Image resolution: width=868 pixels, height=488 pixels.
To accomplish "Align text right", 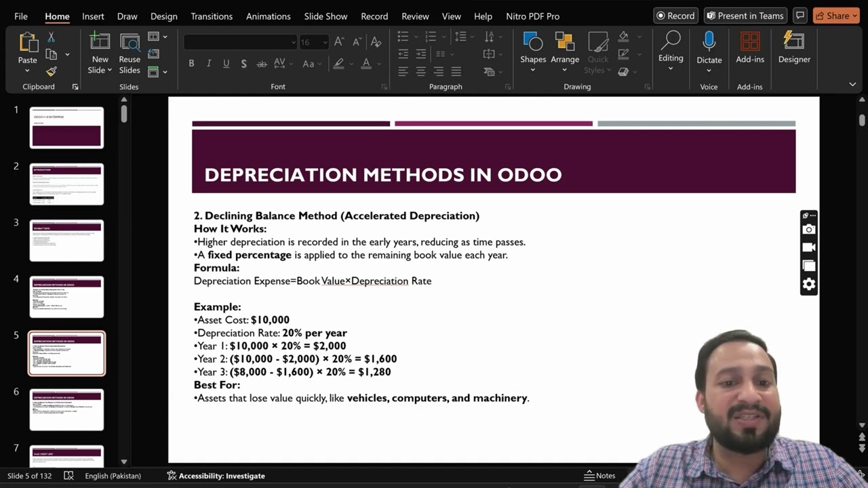I will 439,71.
